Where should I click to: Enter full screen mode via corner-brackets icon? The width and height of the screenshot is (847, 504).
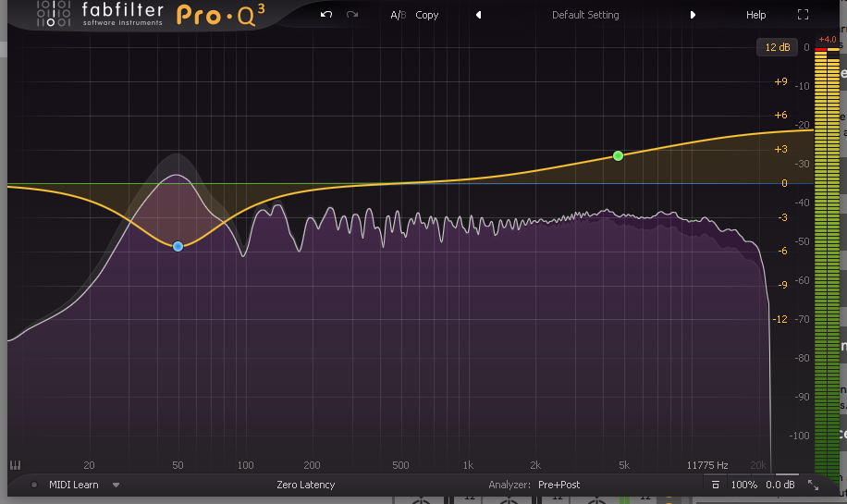(804, 15)
